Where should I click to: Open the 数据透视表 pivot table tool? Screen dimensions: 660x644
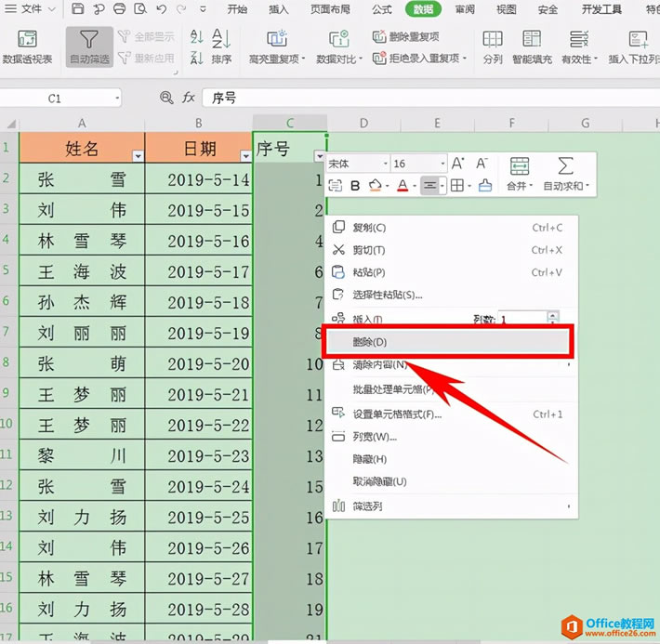27,47
